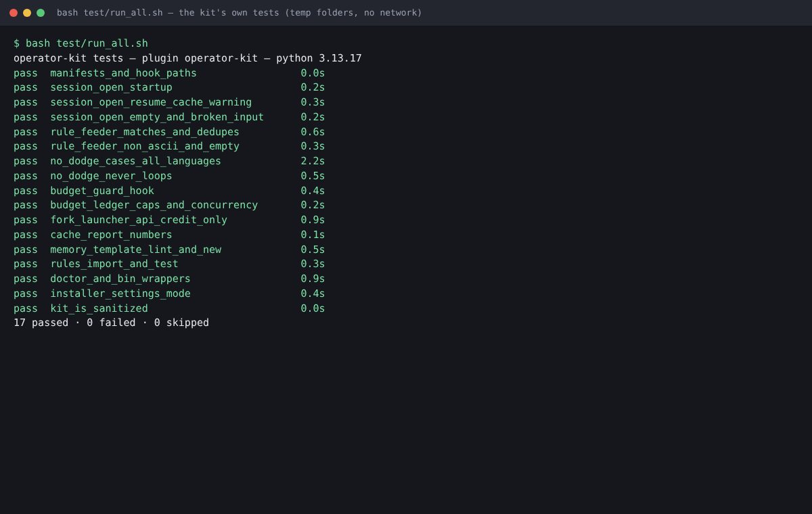Click the window title text 'bash test/run_all.sh'
This screenshot has height=514, width=812.
[x=110, y=13]
